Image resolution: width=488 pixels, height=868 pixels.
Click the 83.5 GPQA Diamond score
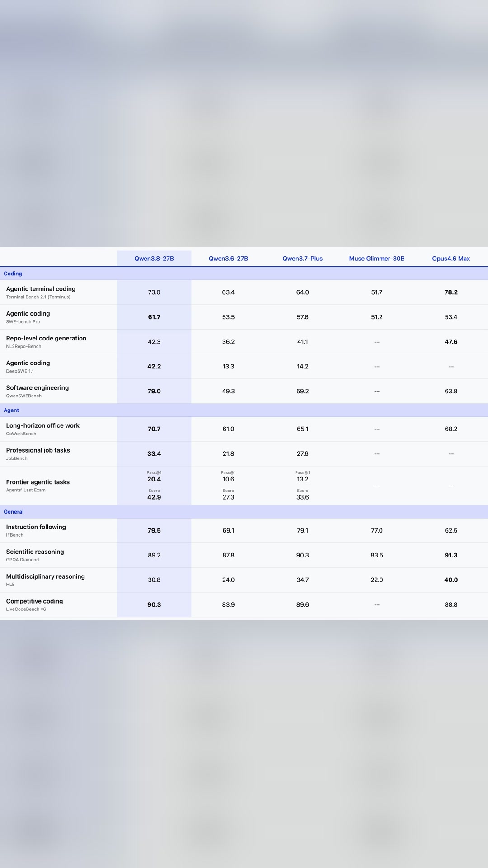click(x=377, y=555)
